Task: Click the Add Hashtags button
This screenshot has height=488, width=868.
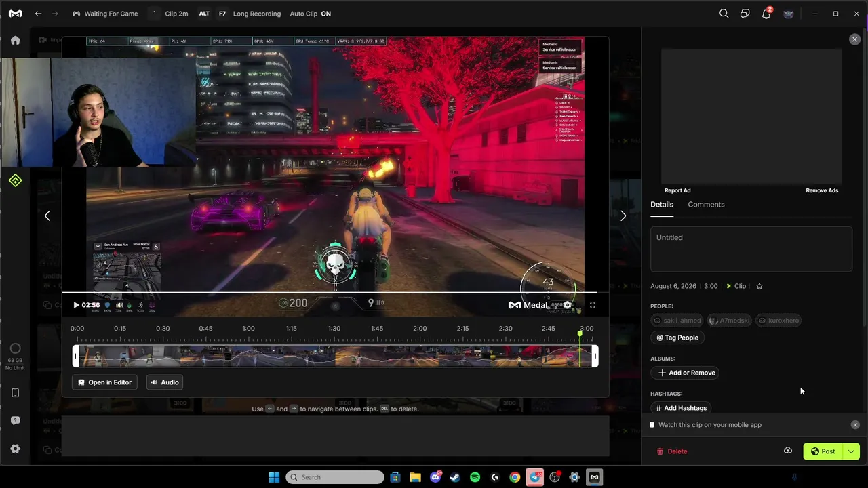Action: [682, 408]
